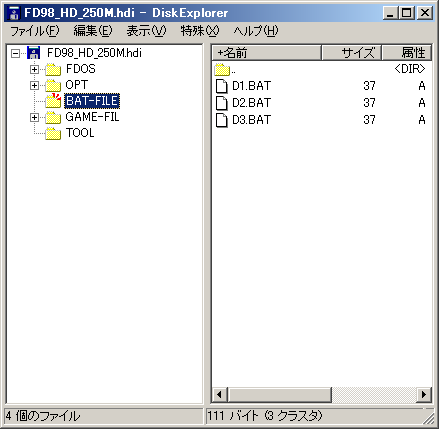
Task: Expand the FDOS folder node
Action: pyautogui.click(x=34, y=69)
